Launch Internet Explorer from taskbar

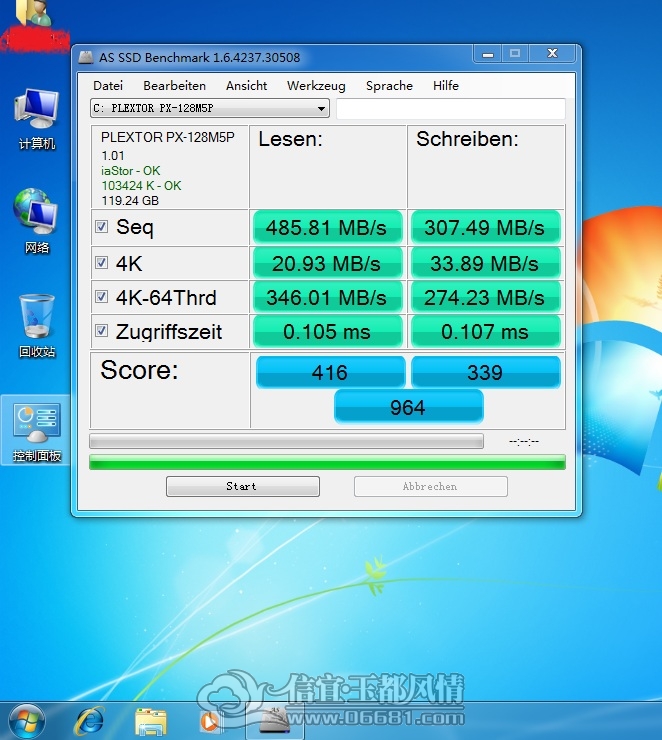pos(89,721)
